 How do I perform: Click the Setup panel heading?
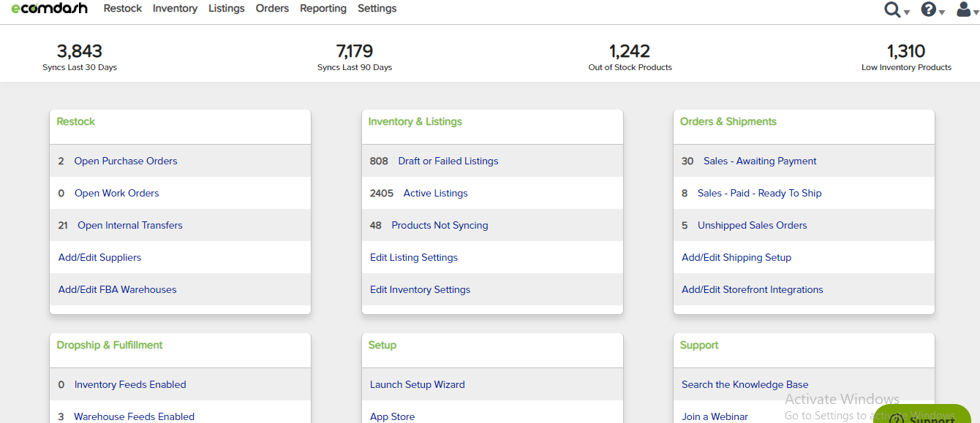(x=382, y=345)
